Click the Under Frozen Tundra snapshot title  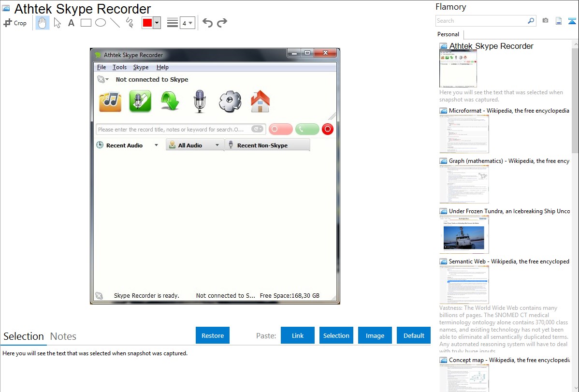pos(509,211)
